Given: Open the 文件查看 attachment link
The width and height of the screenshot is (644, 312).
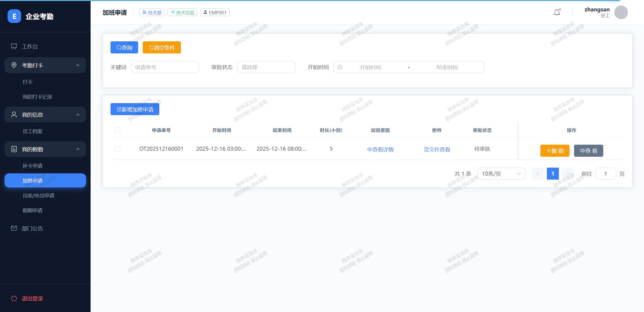Looking at the screenshot, I should (x=437, y=149).
